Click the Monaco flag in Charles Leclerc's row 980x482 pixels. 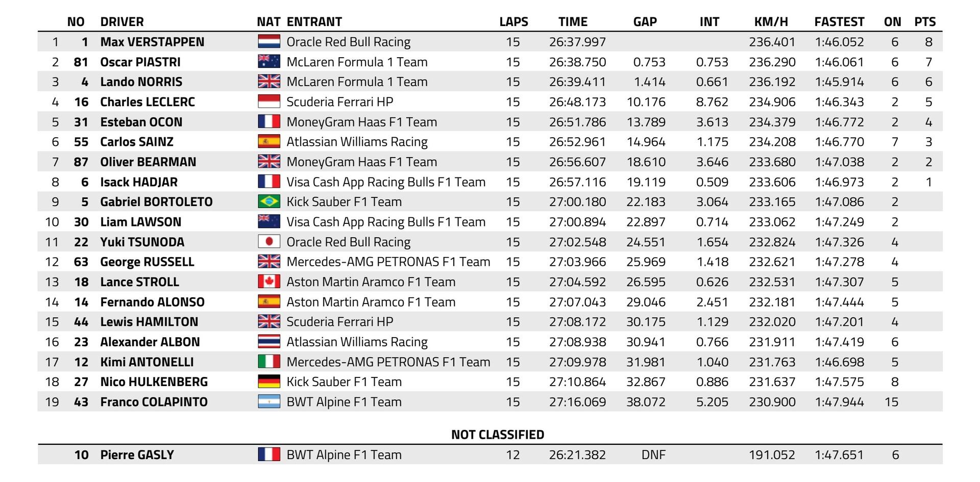(269, 102)
